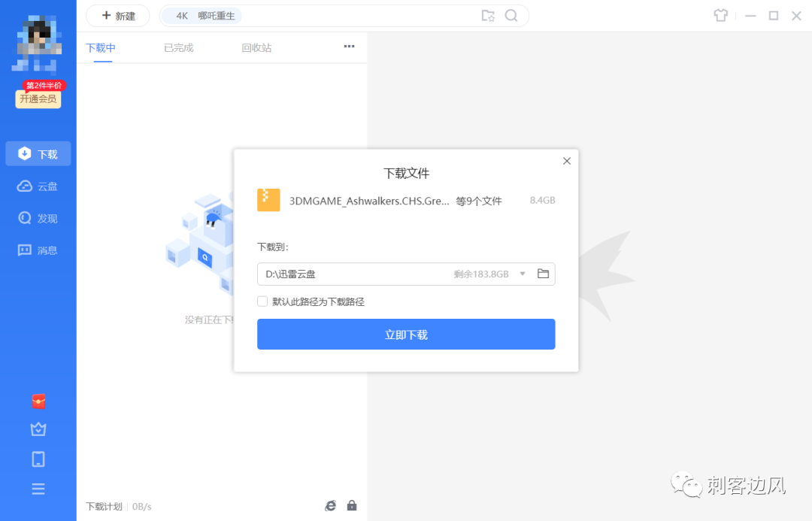This screenshot has height=521, width=812.
Task: Click the search box showing 哪吒重生
Action: (x=344, y=16)
